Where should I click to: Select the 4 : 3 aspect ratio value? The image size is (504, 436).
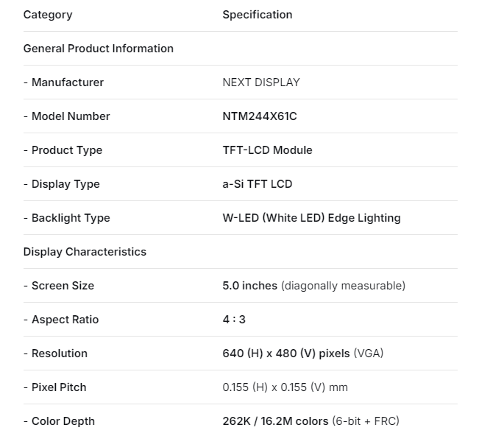coord(234,320)
